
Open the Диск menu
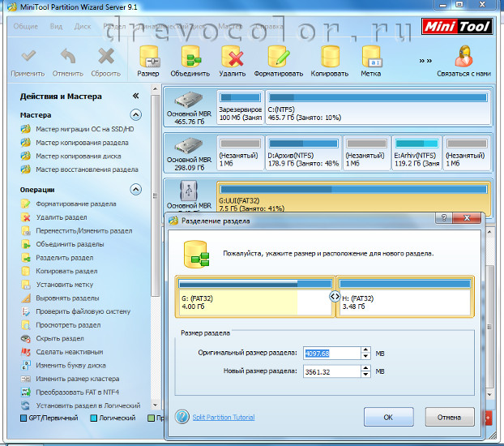point(83,27)
